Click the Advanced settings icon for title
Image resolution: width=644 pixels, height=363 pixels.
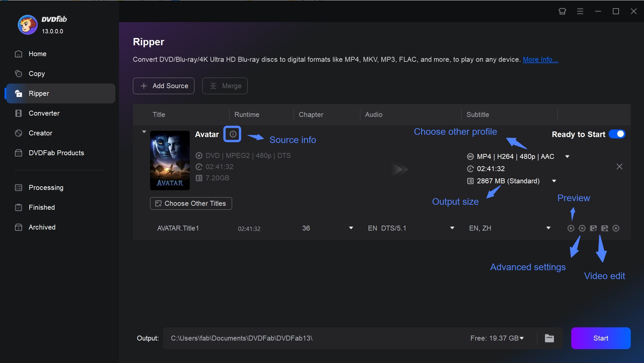581,228
